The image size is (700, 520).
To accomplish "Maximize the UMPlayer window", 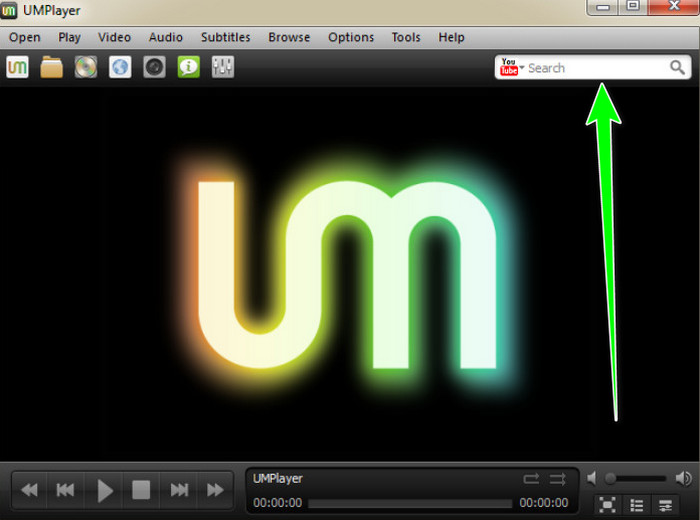I will point(633,7).
